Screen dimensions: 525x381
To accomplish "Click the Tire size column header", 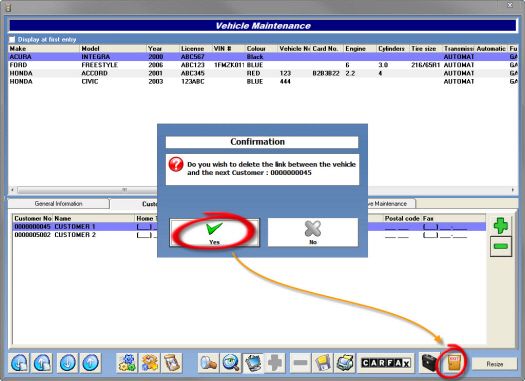I will coord(426,49).
